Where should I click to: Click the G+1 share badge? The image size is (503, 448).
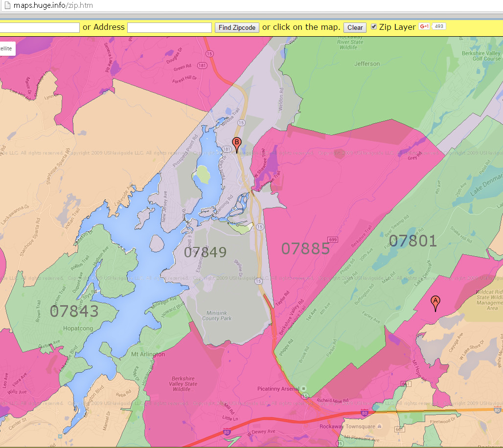[x=424, y=26]
